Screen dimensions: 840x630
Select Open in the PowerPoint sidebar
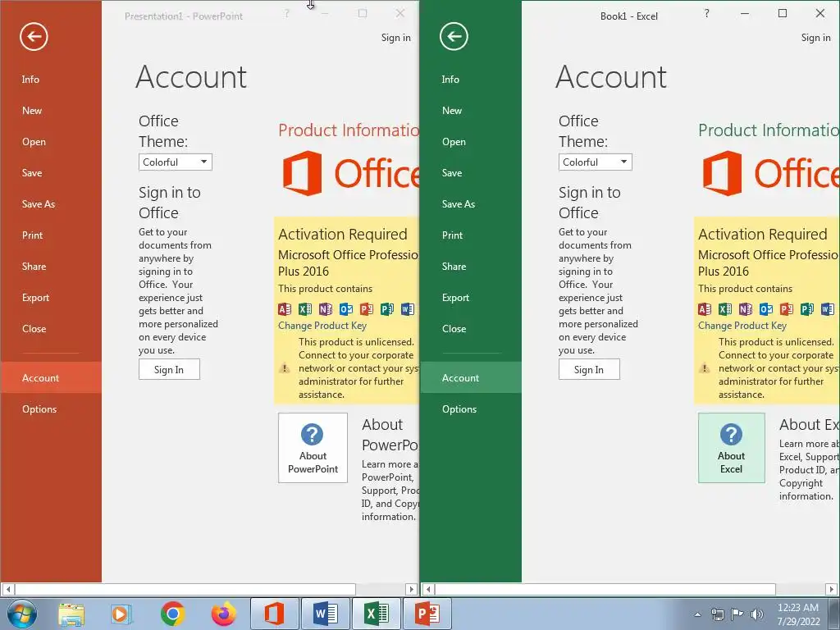(x=34, y=142)
